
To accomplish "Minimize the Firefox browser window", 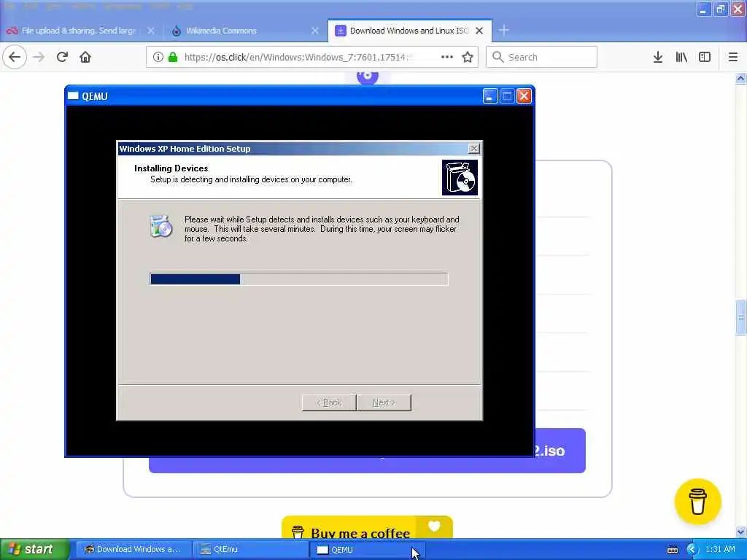I will click(703, 9).
